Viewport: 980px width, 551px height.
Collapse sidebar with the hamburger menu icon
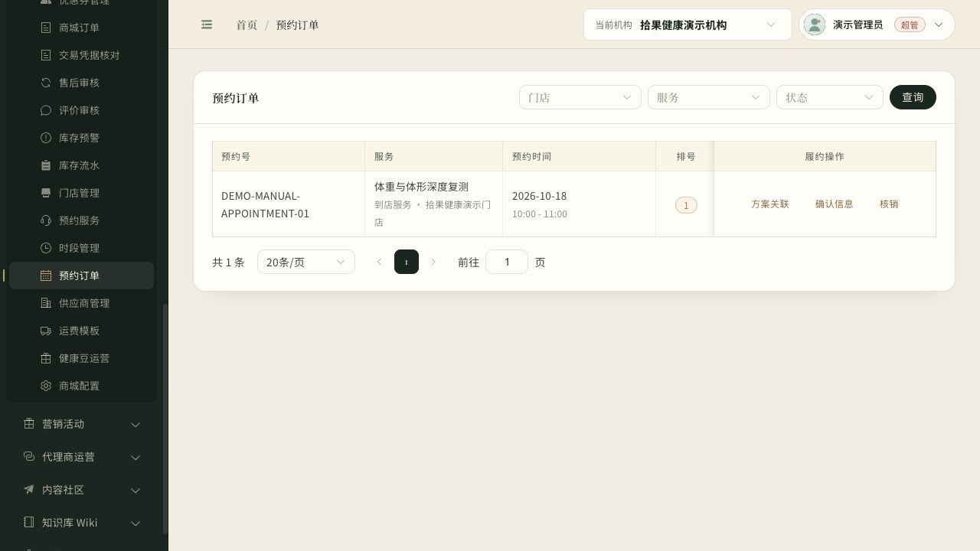[x=207, y=24]
